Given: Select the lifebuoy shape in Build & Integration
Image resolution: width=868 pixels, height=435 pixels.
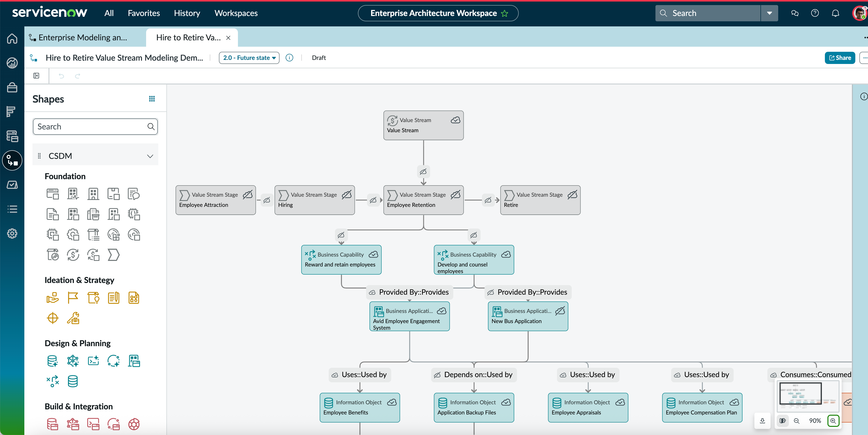Looking at the screenshot, I should [x=134, y=424].
